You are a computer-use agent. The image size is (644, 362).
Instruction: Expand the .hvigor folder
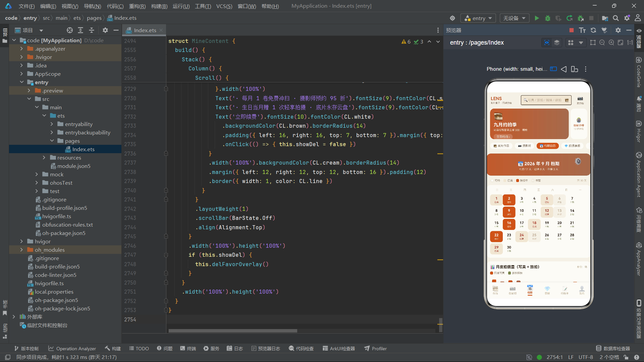[21, 57]
